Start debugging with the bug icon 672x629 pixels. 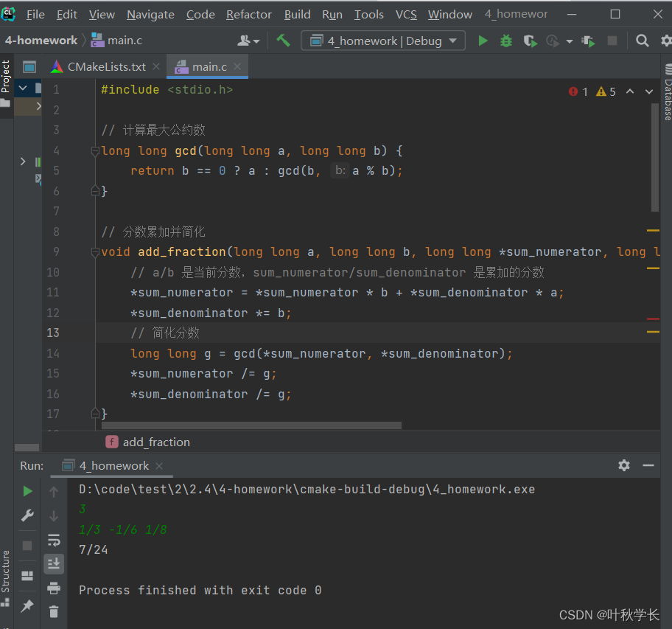(506, 41)
